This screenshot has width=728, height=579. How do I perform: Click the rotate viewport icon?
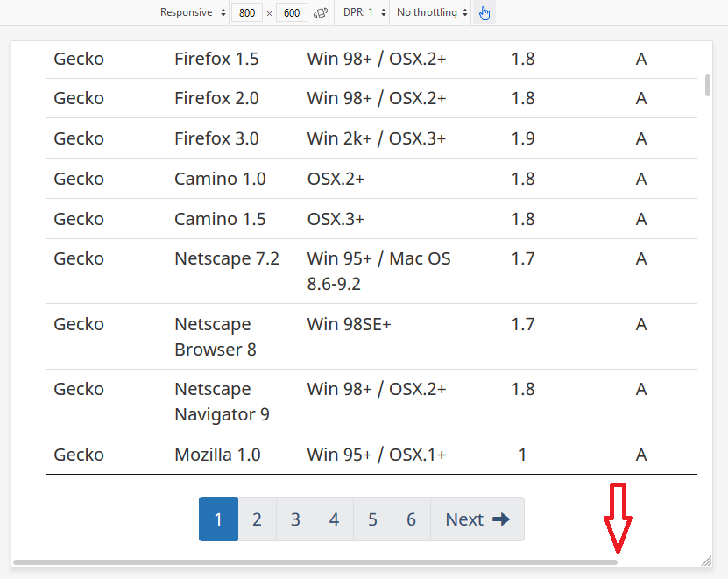pyautogui.click(x=321, y=13)
